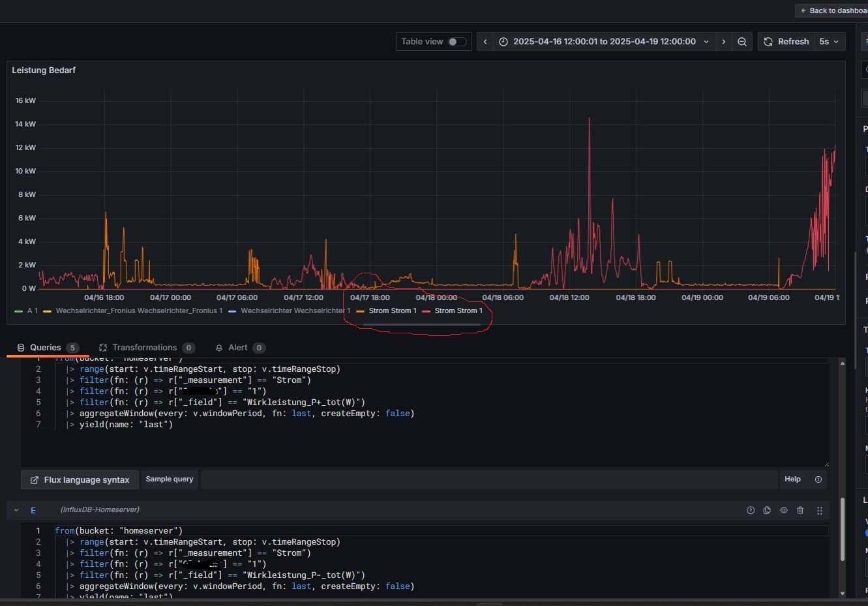Select the Queries tab

pos(48,348)
